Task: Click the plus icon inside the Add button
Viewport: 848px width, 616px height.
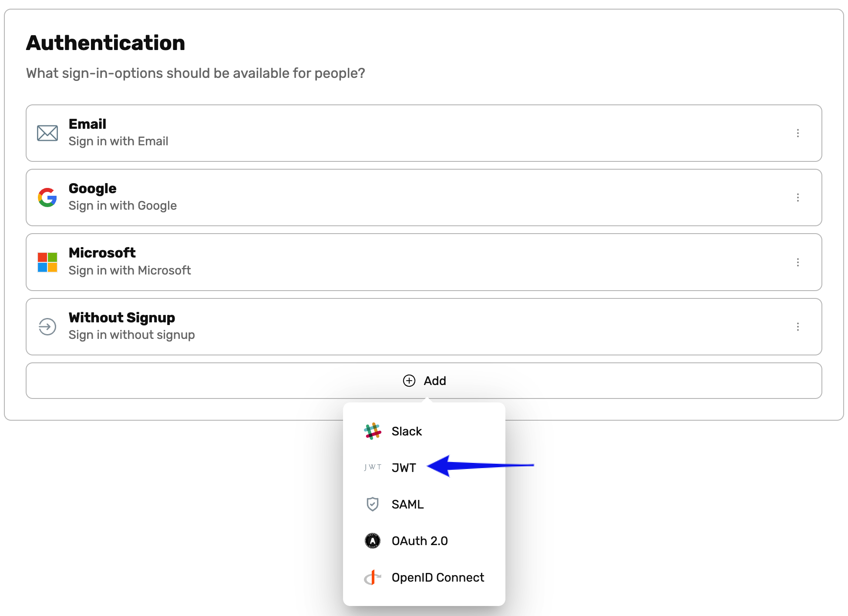Action: click(409, 381)
